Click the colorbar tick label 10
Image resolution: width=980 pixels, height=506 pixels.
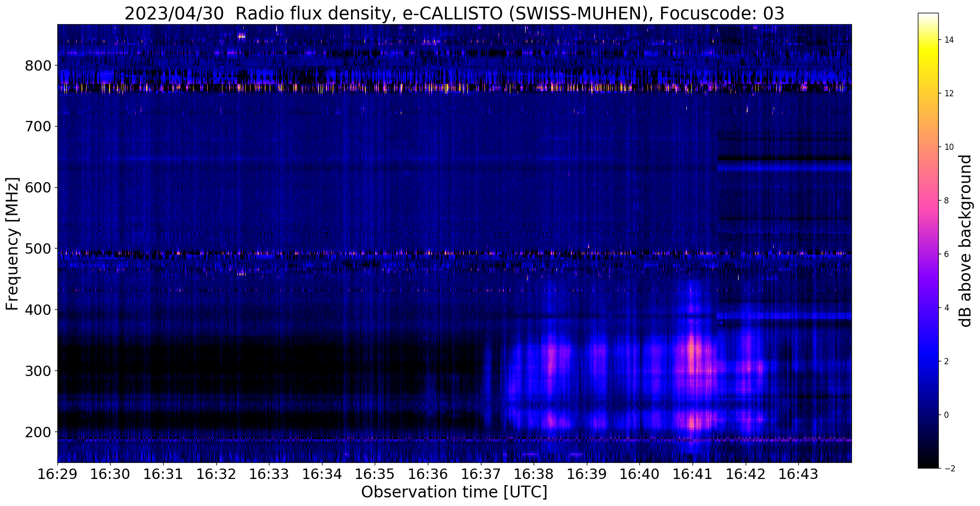949,147
